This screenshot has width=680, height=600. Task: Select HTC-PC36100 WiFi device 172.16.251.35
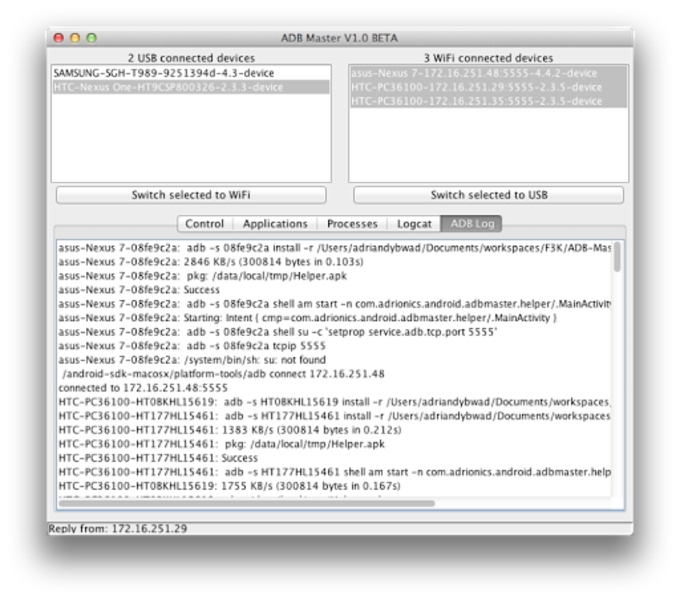(x=488, y=101)
